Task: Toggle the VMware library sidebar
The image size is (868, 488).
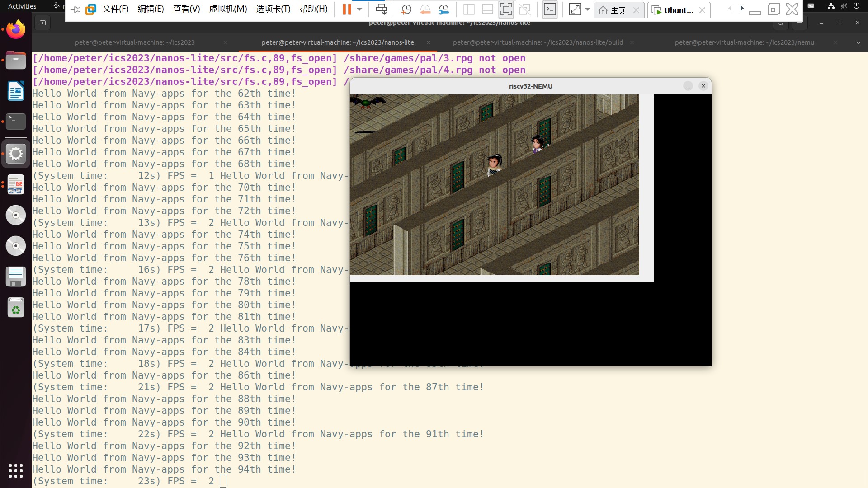Action: tap(469, 9)
